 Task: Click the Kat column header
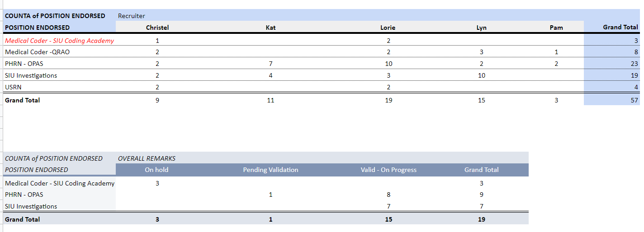(x=270, y=28)
